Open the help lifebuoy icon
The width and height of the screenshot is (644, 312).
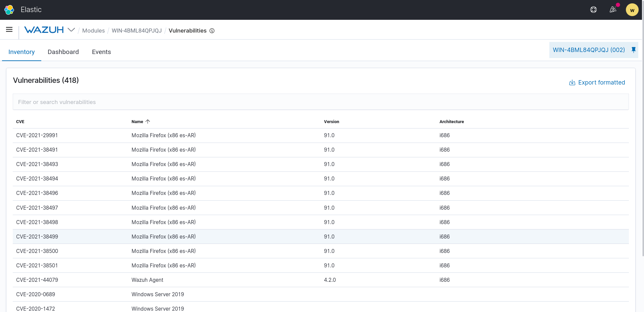point(593,10)
